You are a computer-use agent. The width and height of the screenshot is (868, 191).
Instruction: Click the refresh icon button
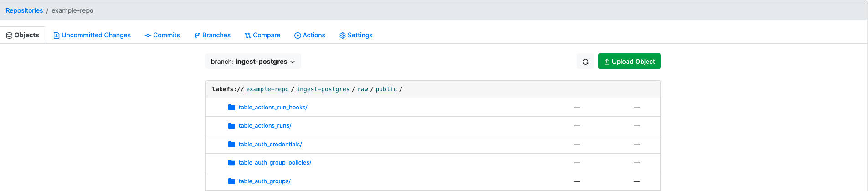(586, 62)
